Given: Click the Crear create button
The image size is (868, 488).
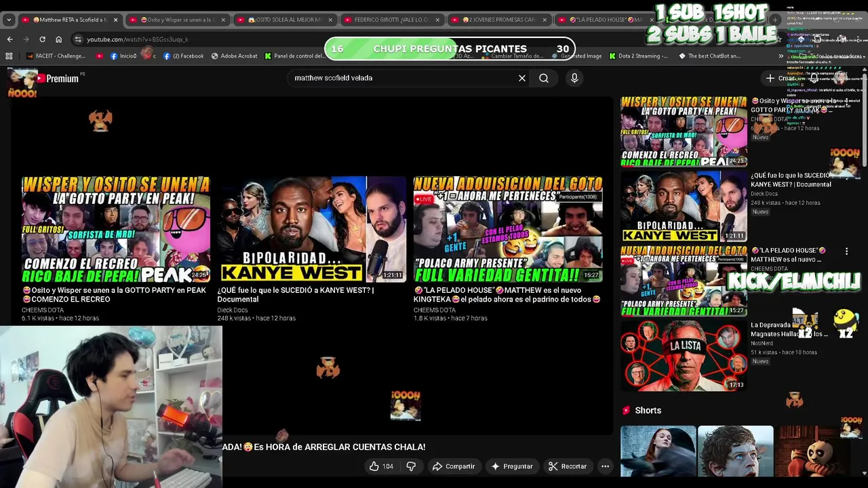Looking at the screenshot, I should click(x=781, y=79).
